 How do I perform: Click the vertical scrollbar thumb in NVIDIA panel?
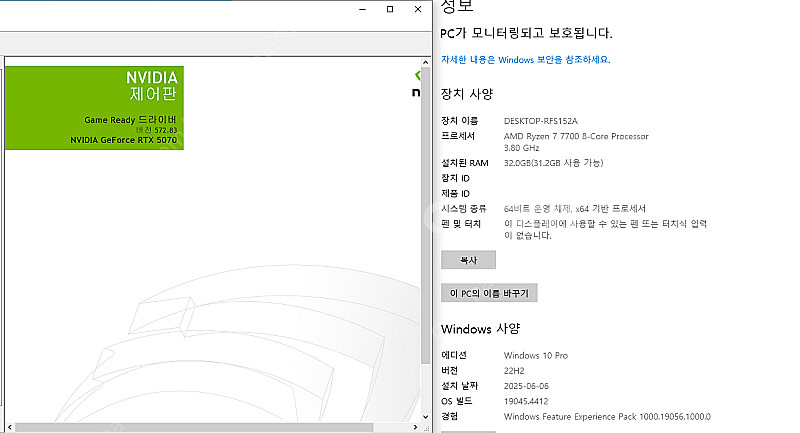pos(426,215)
